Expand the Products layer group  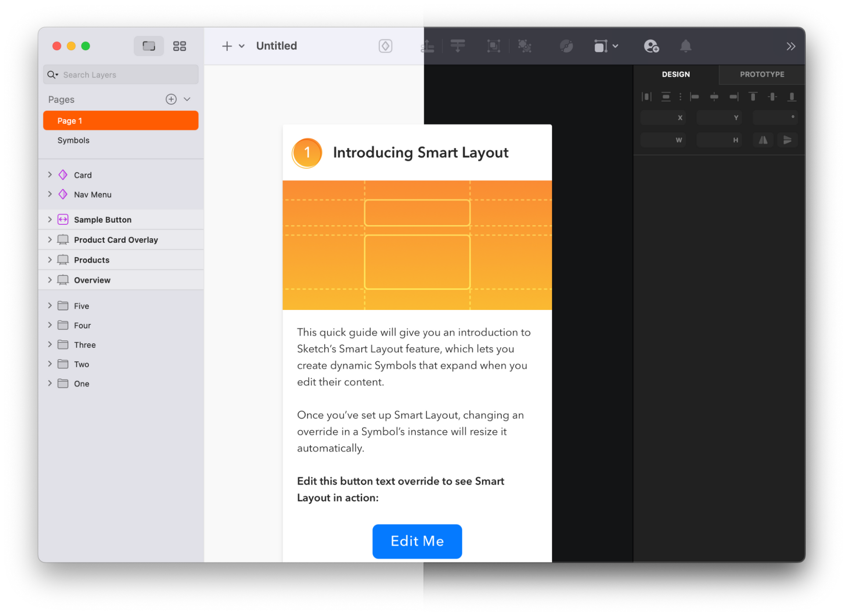49,260
